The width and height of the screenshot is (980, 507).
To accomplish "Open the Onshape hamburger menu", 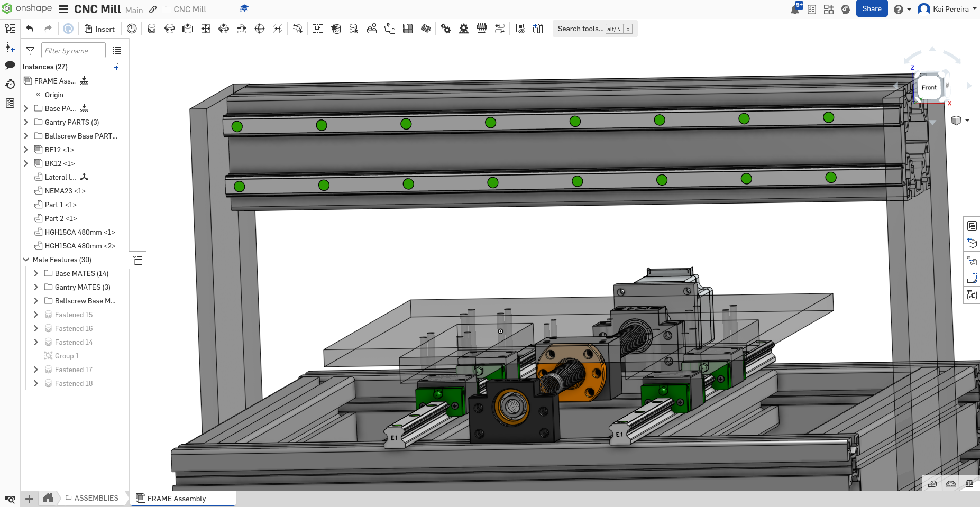I will pyautogui.click(x=63, y=8).
